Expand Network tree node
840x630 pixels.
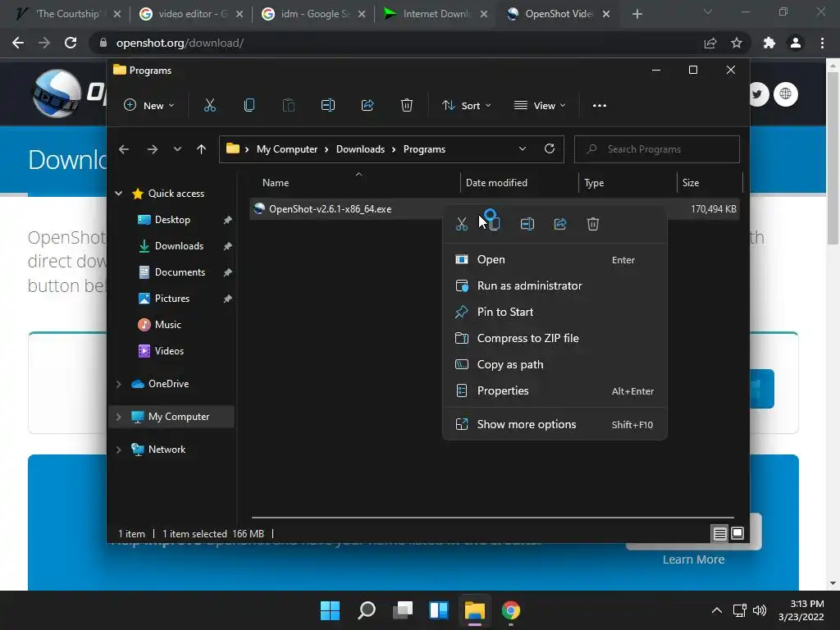tap(118, 450)
